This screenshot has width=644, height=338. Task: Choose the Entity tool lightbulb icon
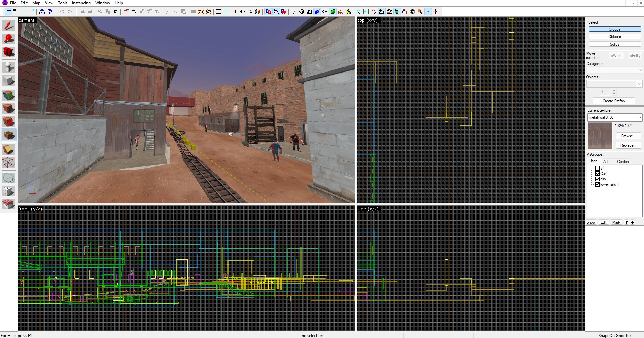(9, 67)
